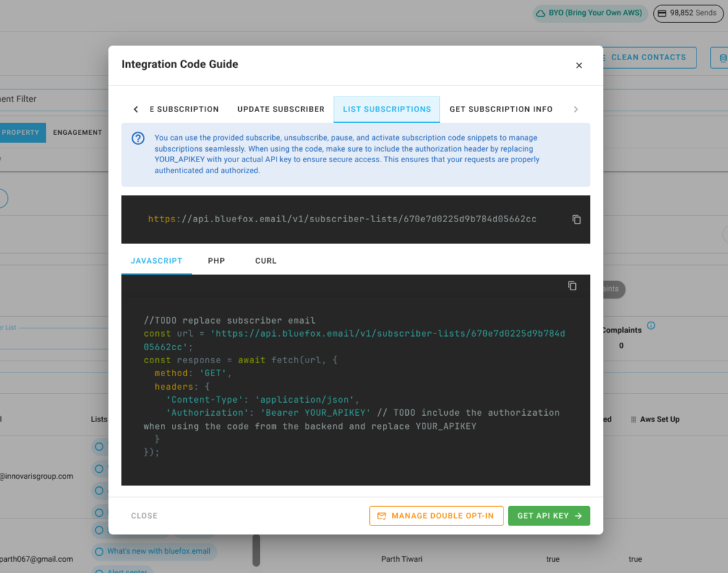Open the 98,852 Sends credit indicator

coord(688,13)
